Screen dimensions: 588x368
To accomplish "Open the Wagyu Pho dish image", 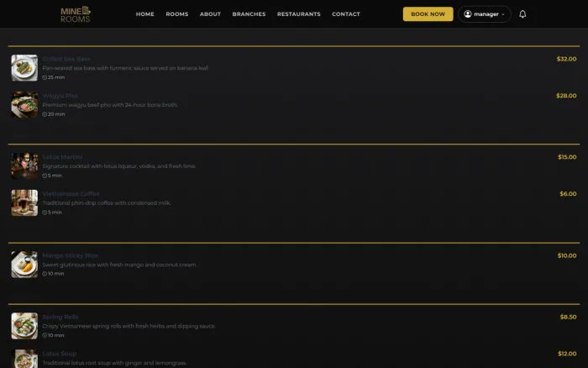I will (24, 105).
